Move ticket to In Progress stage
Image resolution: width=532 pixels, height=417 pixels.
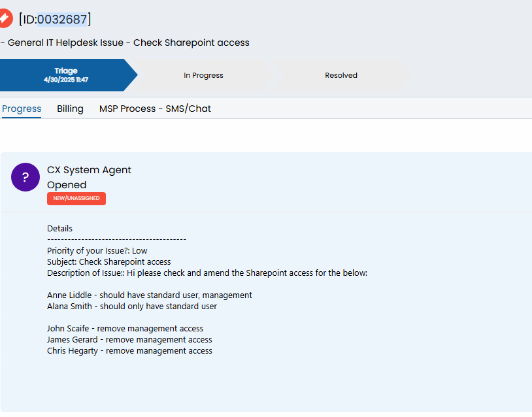(203, 75)
